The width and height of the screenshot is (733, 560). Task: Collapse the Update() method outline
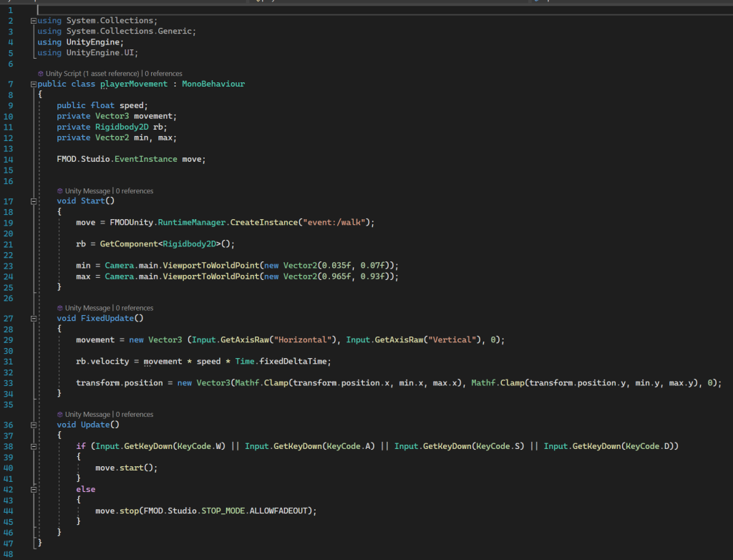[34, 425]
